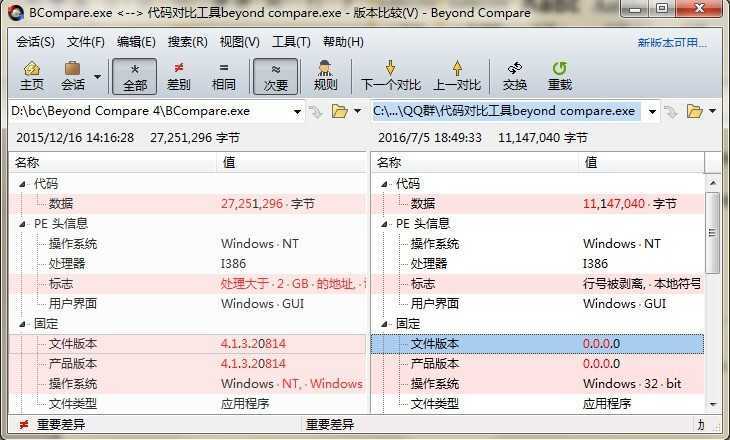Open the 会话 toolbar dropdown arrow
730x440 pixels.
click(x=97, y=76)
